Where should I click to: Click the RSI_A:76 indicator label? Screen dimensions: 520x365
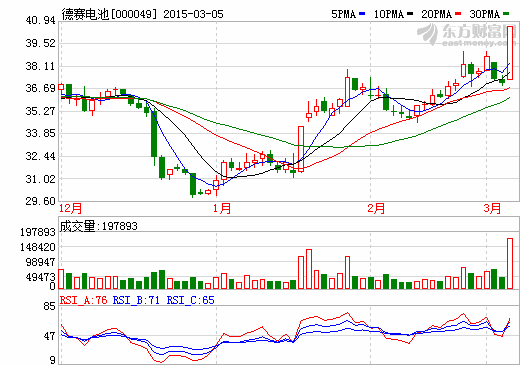pyautogui.click(x=83, y=300)
